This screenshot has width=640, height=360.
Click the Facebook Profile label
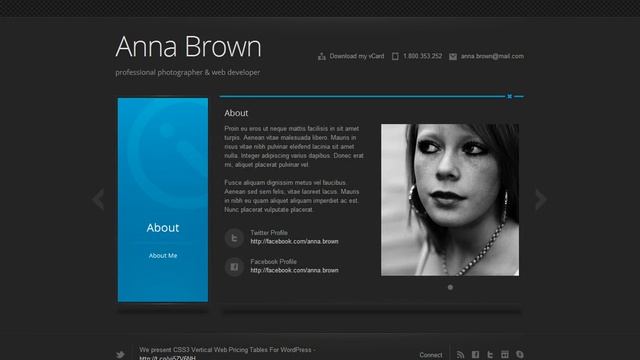point(273,262)
